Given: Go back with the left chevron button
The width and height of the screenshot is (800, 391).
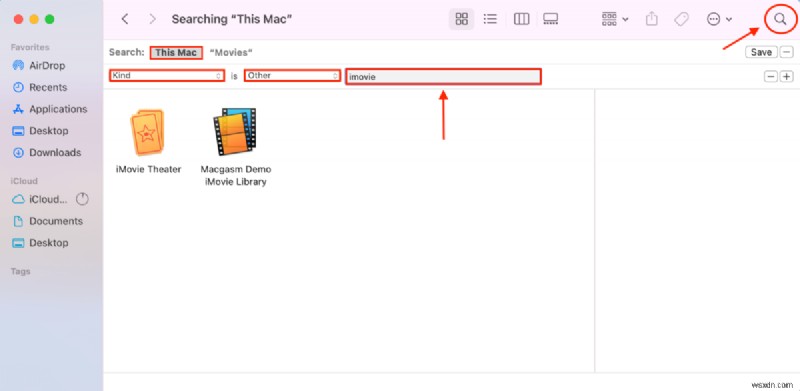Looking at the screenshot, I should [125, 19].
